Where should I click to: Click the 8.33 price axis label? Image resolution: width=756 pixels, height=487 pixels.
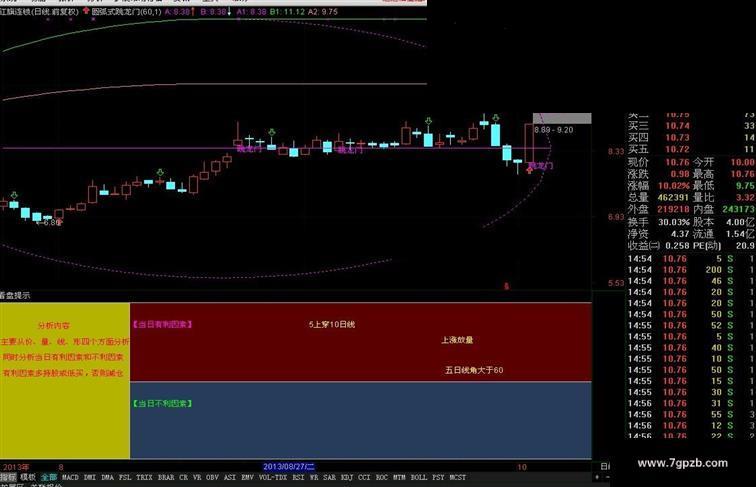pyautogui.click(x=616, y=151)
